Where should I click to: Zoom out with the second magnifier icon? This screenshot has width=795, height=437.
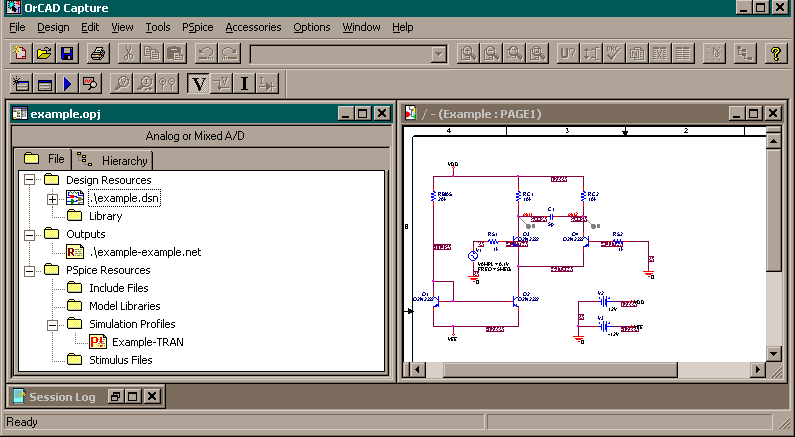[491, 53]
